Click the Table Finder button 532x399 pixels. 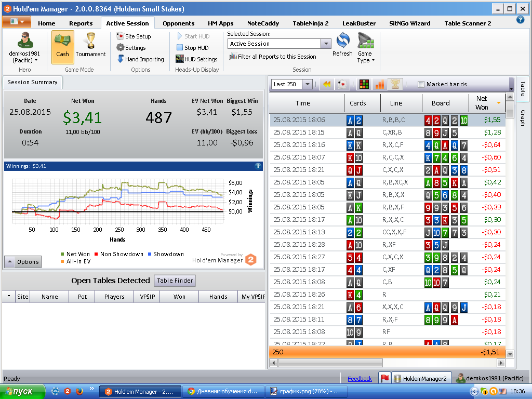click(x=175, y=281)
